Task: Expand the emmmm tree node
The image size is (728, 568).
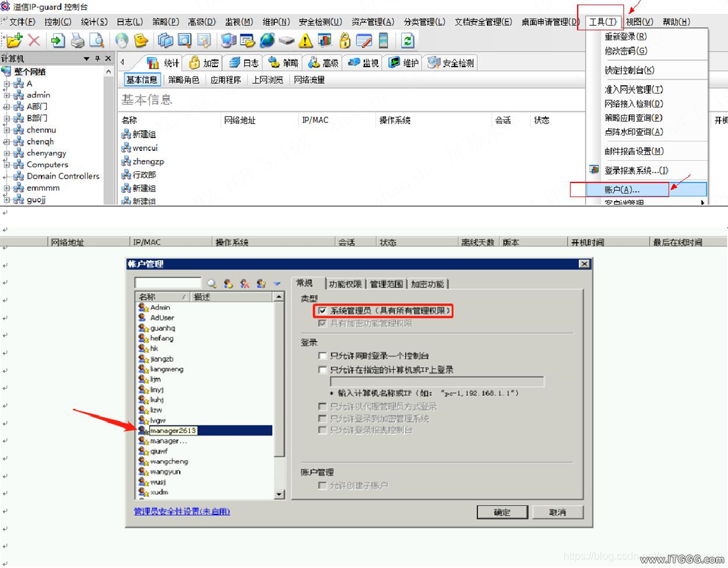Action: [x=7, y=188]
